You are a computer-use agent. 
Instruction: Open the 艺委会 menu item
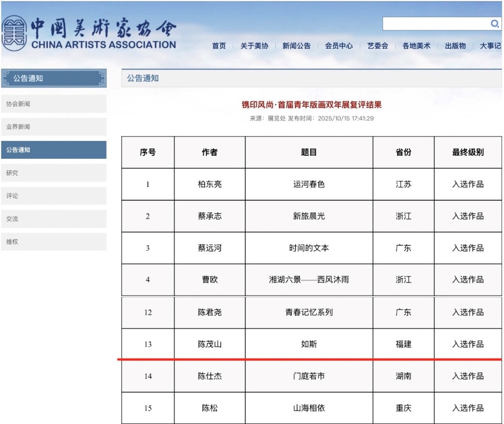(377, 46)
